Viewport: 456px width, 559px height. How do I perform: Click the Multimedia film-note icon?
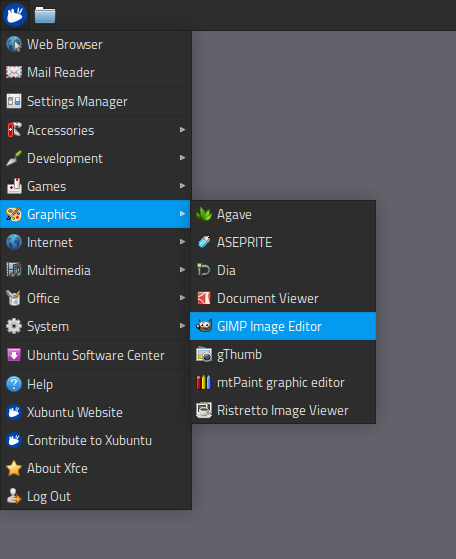14,270
